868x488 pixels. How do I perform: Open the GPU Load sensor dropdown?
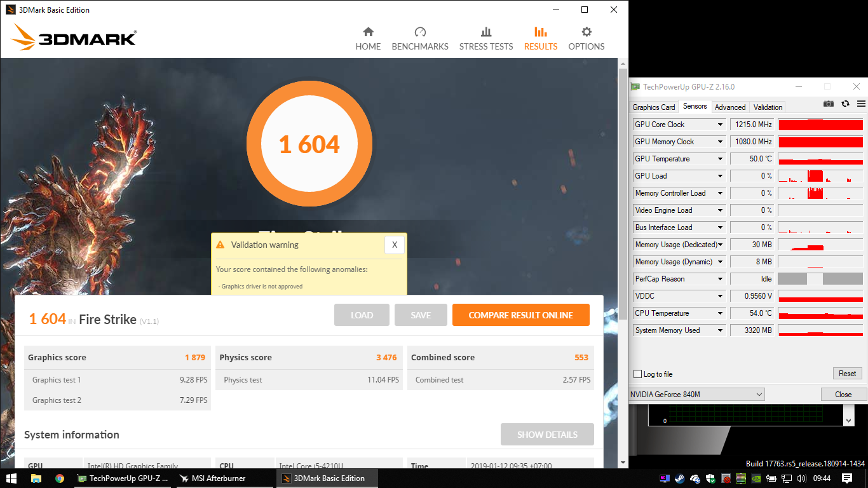point(720,176)
